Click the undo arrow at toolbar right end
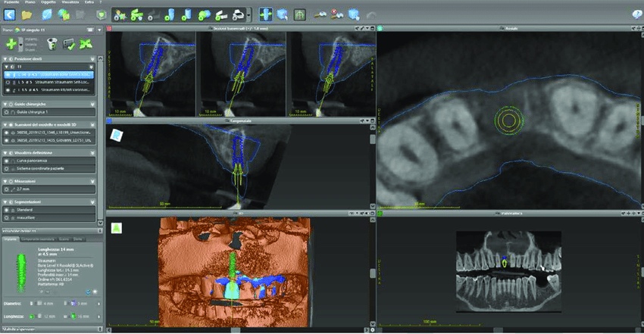644x334 pixels. pyautogui.click(x=371, y=14)
